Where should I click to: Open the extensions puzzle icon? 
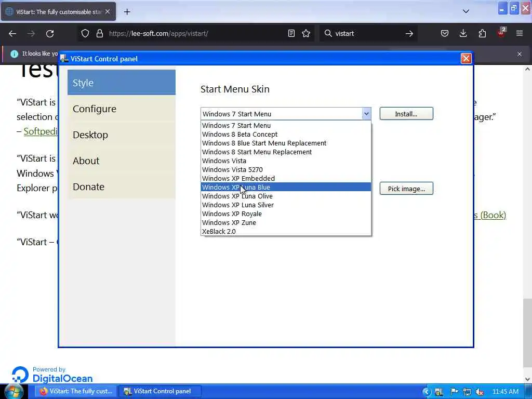click(x=482, y=33)
